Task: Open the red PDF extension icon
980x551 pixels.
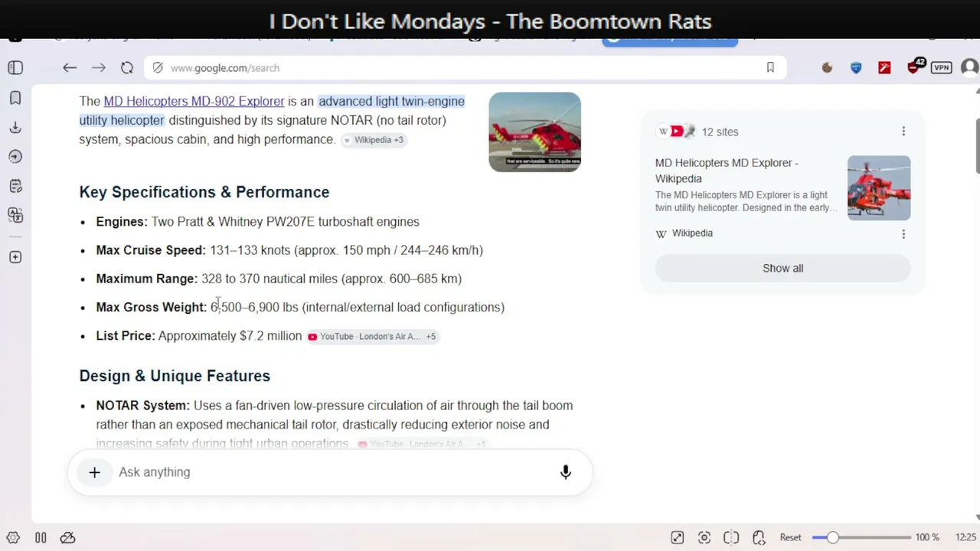Action: [884, 68]
